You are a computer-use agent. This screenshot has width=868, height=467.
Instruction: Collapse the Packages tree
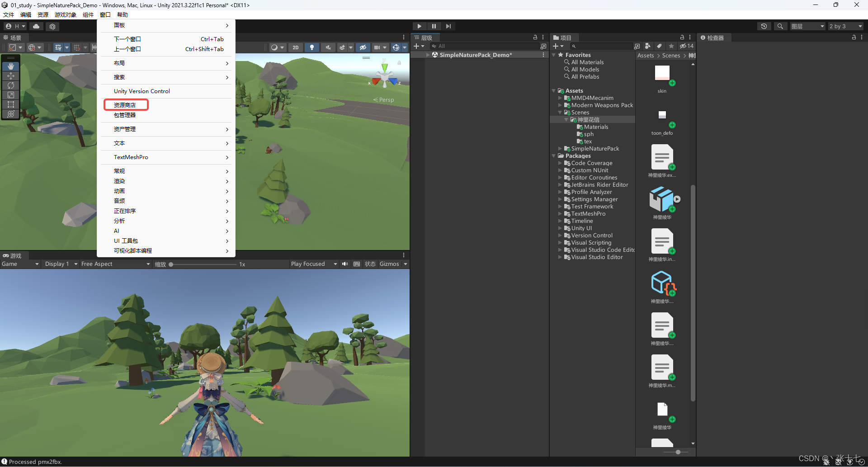[x=554, y=156]
